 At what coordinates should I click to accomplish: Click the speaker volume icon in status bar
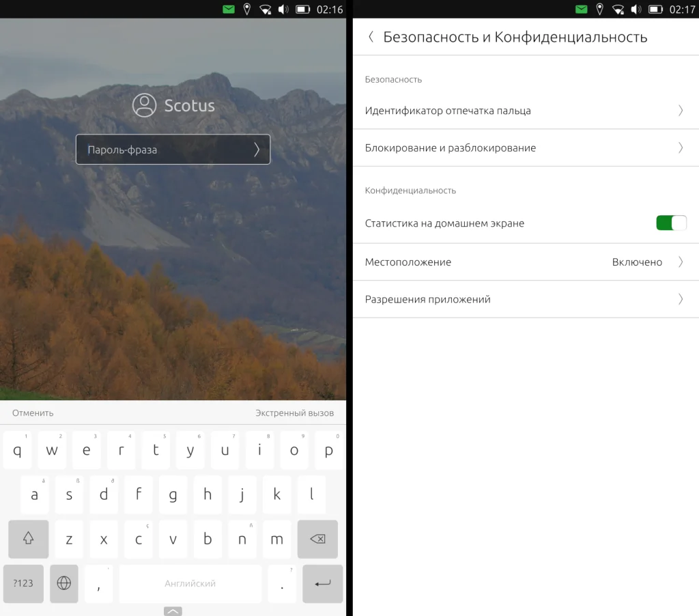(283, 10)
